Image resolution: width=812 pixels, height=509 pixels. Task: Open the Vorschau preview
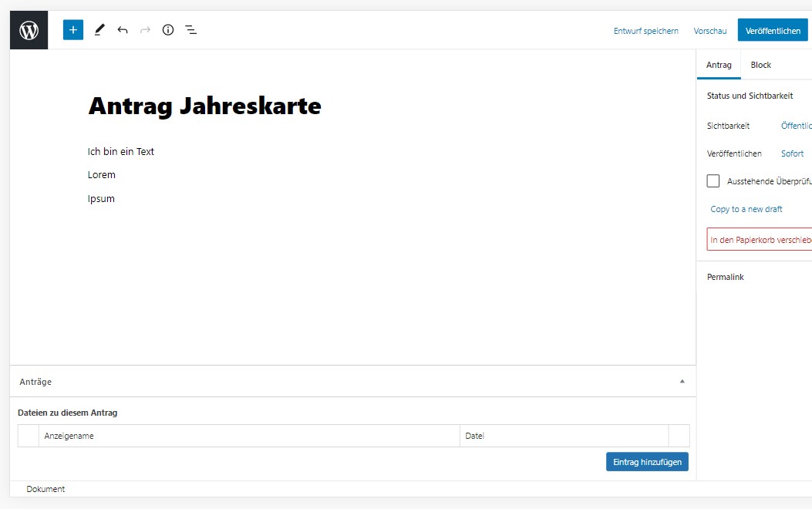pos(710,31)
